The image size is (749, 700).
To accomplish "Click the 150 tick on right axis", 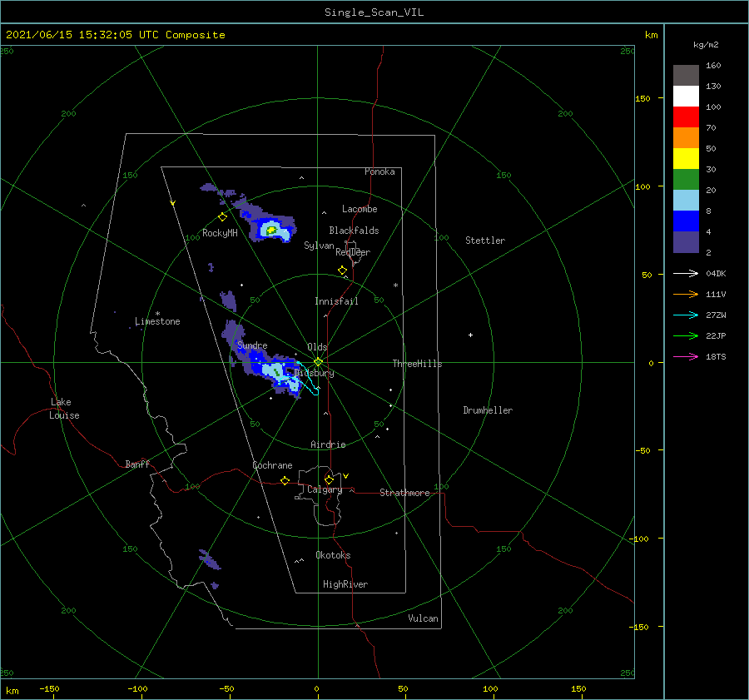I will pyautogui.click(x=642, y=98).
